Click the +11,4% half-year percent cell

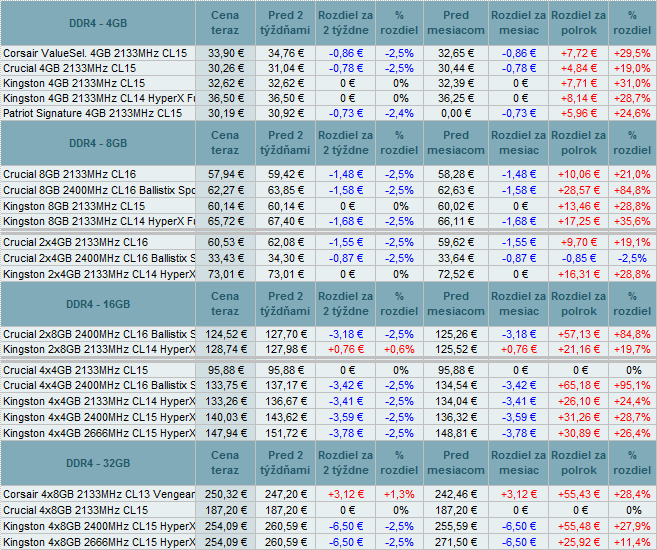point(632,542)
